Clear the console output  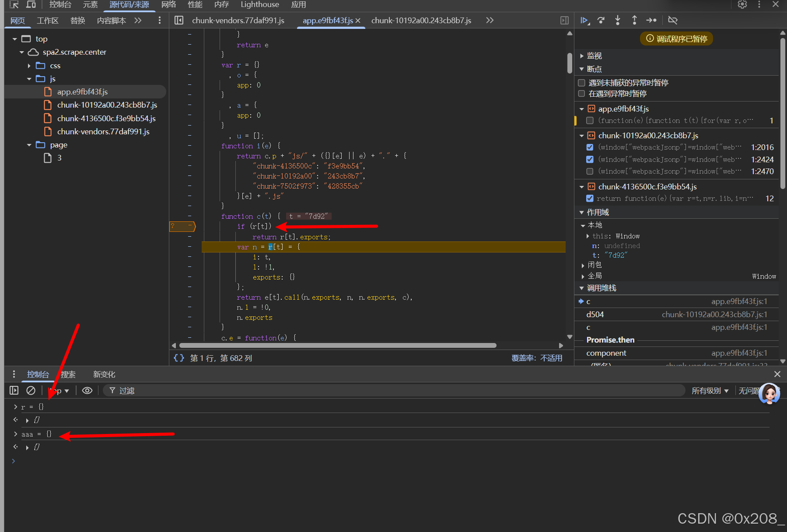pyautogui.click(x=31, y=390)
